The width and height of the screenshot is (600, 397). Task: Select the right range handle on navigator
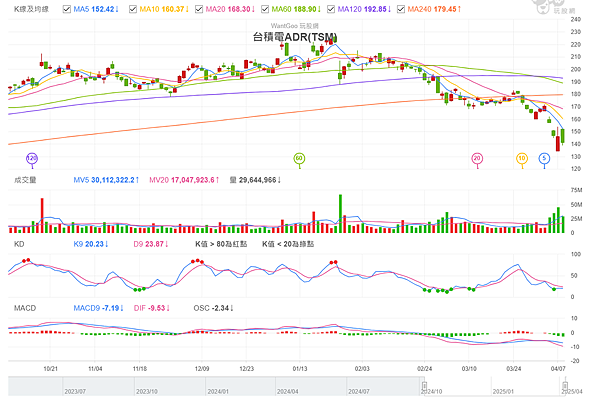tap(565, 386)
